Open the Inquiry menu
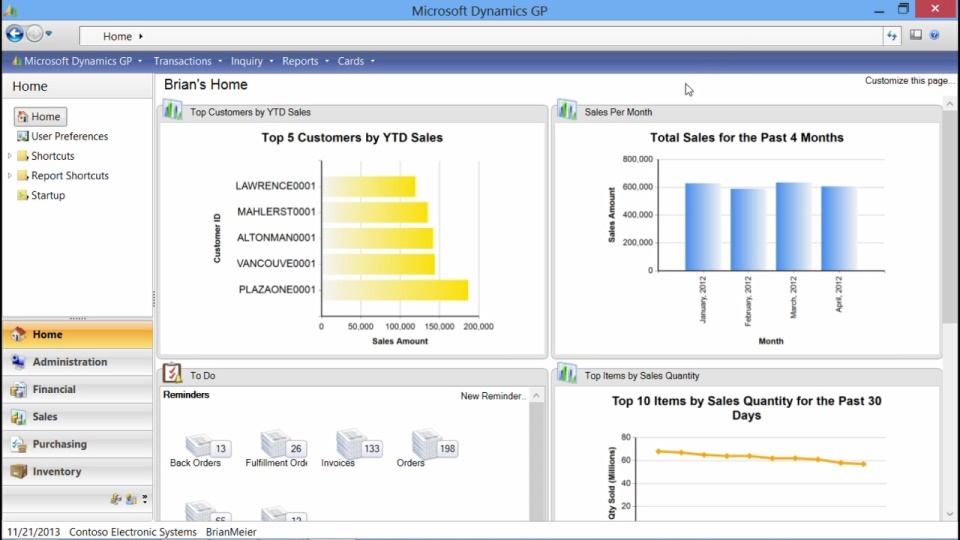Viewport: 960px width, 540px height. tap(252, 61)
